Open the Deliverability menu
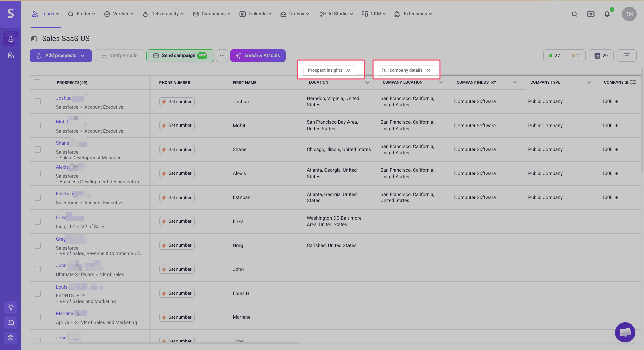The width and height of the screenshot is (644, 350). click(163, 14)
